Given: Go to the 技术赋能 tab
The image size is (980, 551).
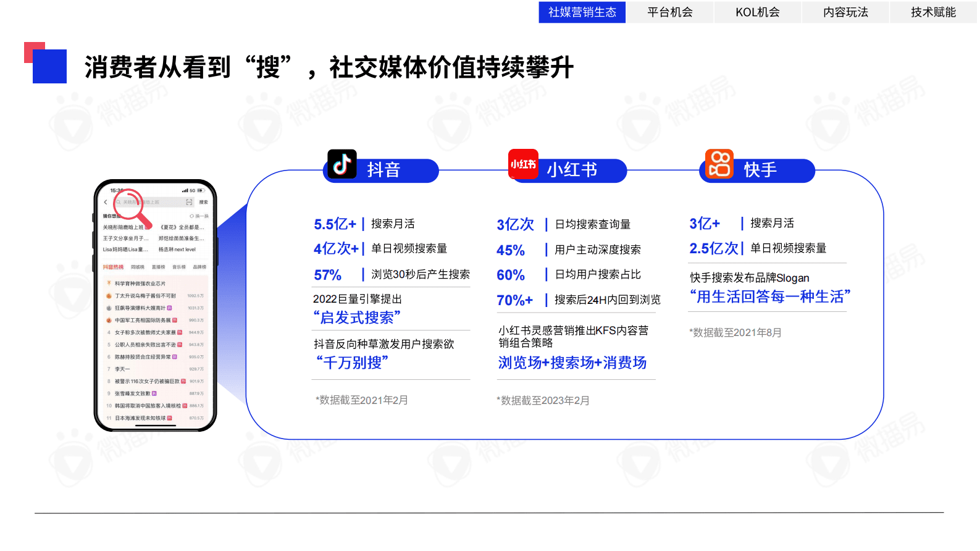Looking at the screenshot, I should (x=933, y=12).
